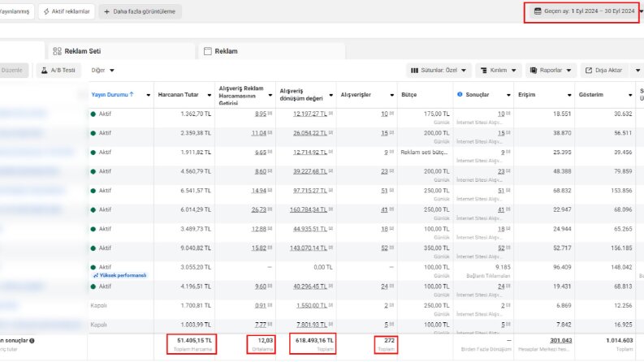Open Gösterim column dropdown arrow

pyautogui.click(x=630, y=95)
